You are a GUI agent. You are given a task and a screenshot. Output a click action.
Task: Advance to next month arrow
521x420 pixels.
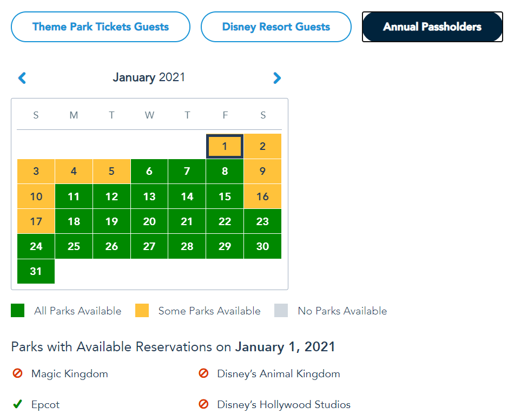click(x=277, y=78)
